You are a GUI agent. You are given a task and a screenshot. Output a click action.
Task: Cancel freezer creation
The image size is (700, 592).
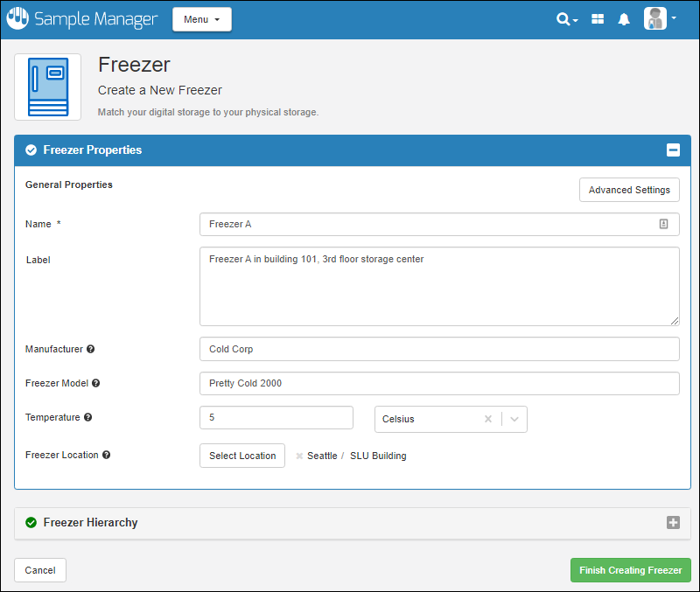tap(40, 570)
